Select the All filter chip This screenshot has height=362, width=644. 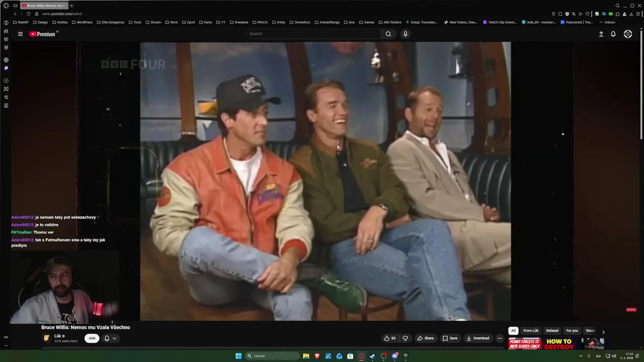click(513, 331)
